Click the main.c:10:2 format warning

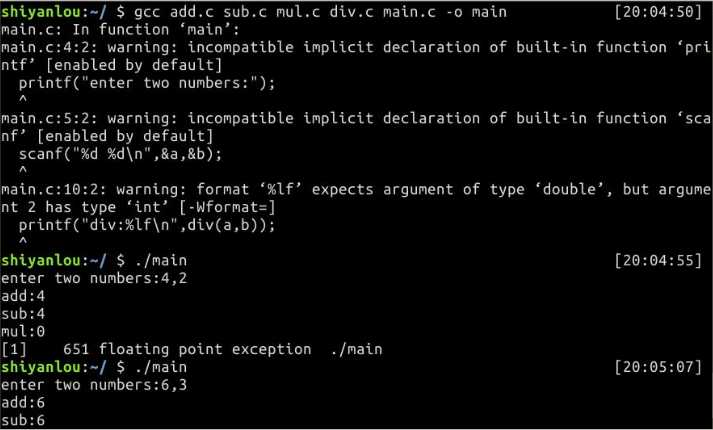click(x=356, y=198)
